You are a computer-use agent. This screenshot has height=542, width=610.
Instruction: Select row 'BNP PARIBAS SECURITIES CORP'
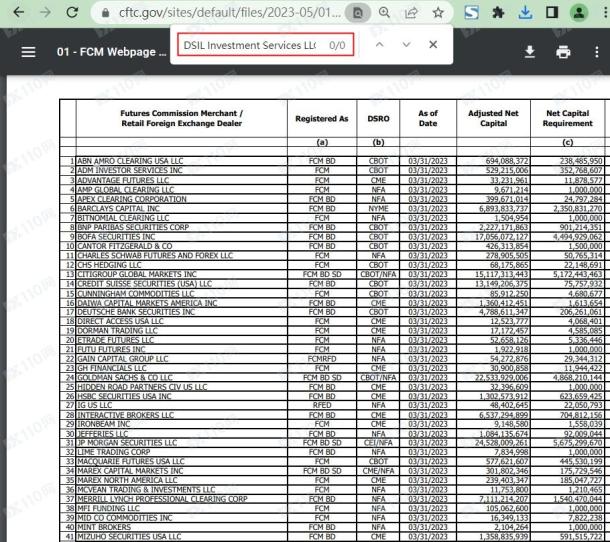pyautogui.click(x=332, y=227)
